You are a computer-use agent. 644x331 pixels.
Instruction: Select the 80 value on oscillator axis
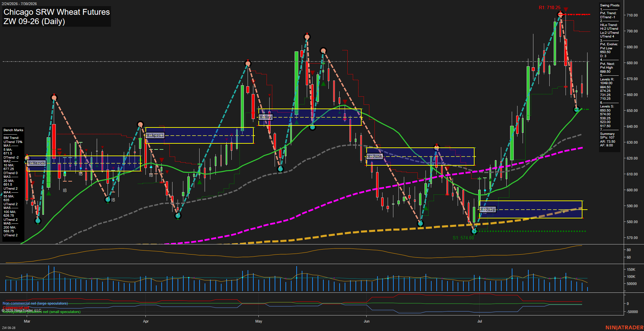[x=628, y=250]
